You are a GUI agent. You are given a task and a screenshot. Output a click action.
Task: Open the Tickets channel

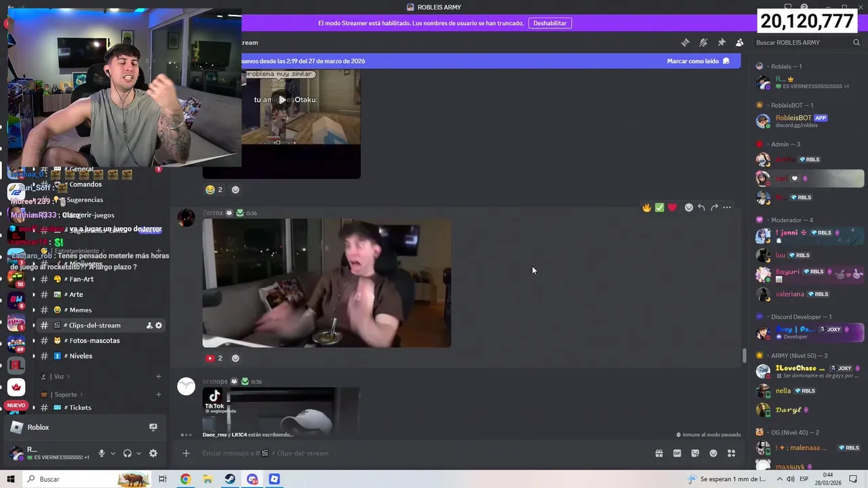[x=100, y=407]
